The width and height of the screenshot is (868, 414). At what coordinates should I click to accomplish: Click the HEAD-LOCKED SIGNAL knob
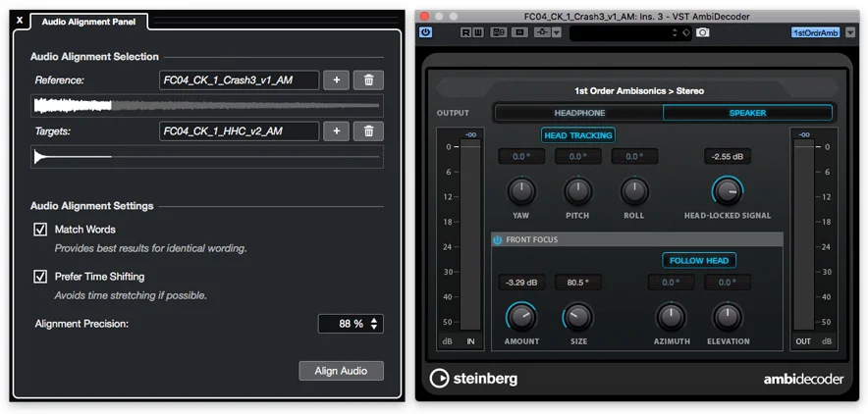pos(728,191)
